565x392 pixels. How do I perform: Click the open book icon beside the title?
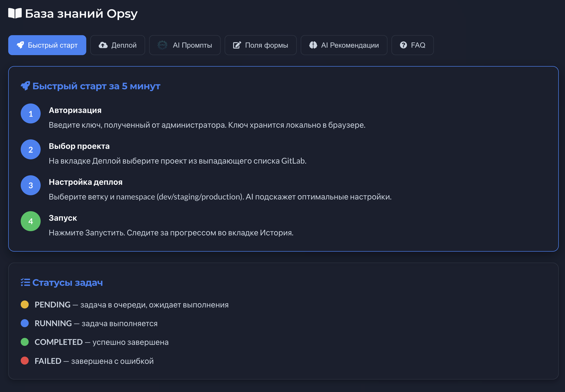tap(15, 13)
